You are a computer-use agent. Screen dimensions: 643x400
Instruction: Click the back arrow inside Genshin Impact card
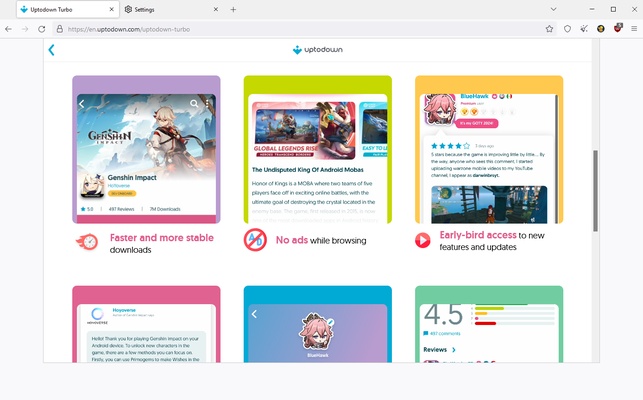pyautogui.click(x=82, y=104)
